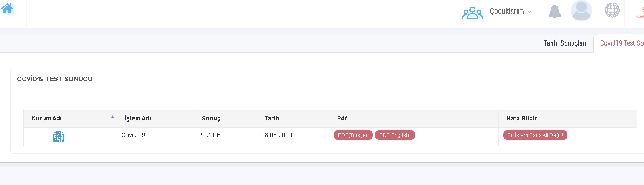
Task: Click the chevron next to Çocuklarım
Action: click(x=530, y=12)
